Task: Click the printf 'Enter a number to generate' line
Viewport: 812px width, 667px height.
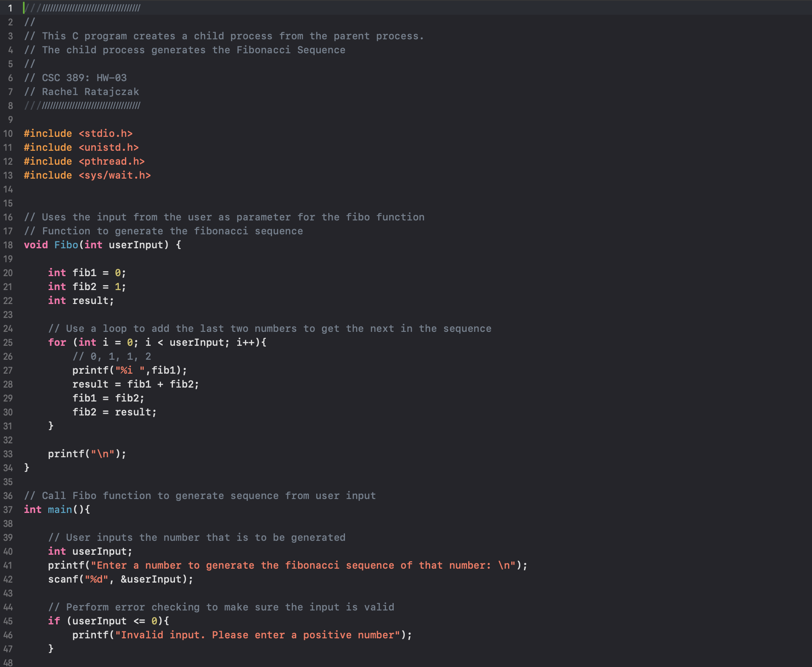Action: (288, 565)
